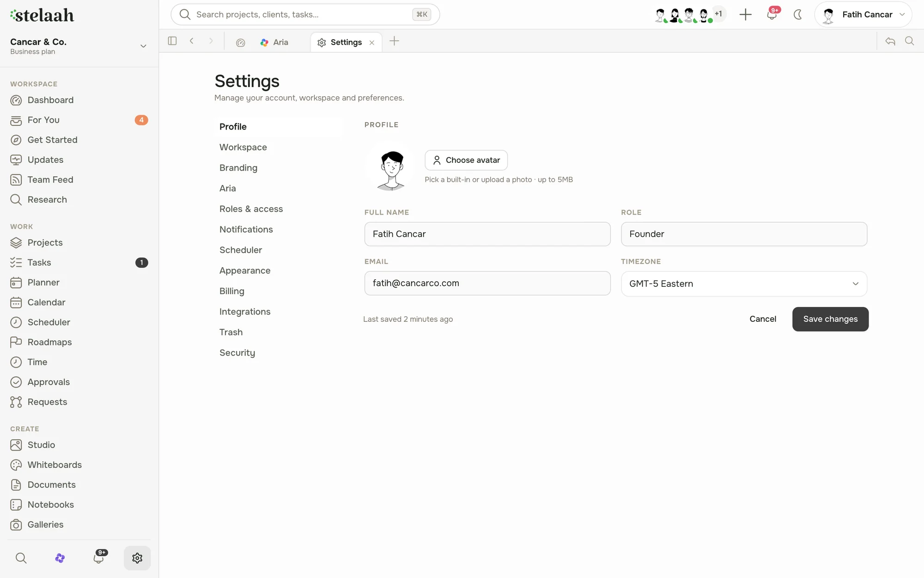Open Scheduler in left sidebar

pyautogui.click(x=79, y=322)
